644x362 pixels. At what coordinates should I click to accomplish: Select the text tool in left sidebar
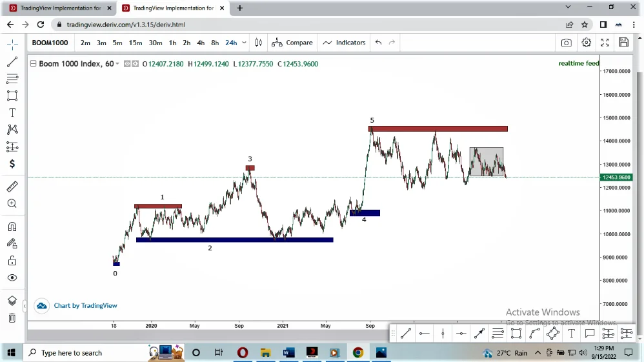(12, 112)
